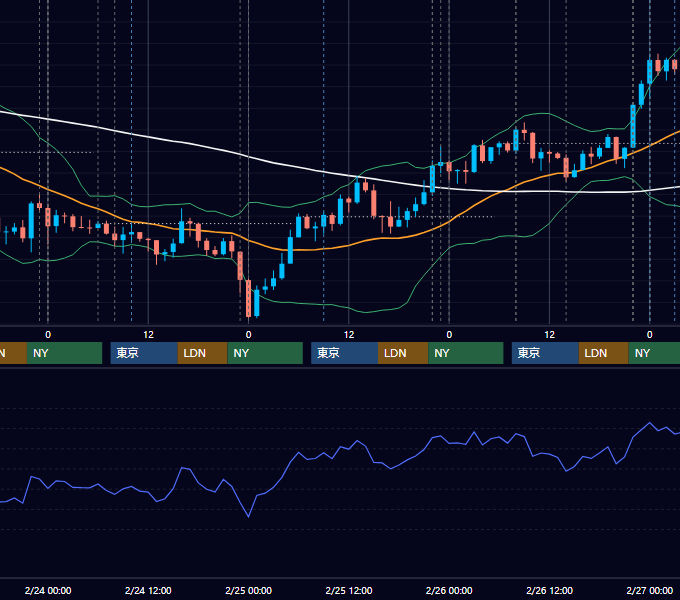Select the LDN session block on 2/24
680x600 pixels.
[203, 353]
